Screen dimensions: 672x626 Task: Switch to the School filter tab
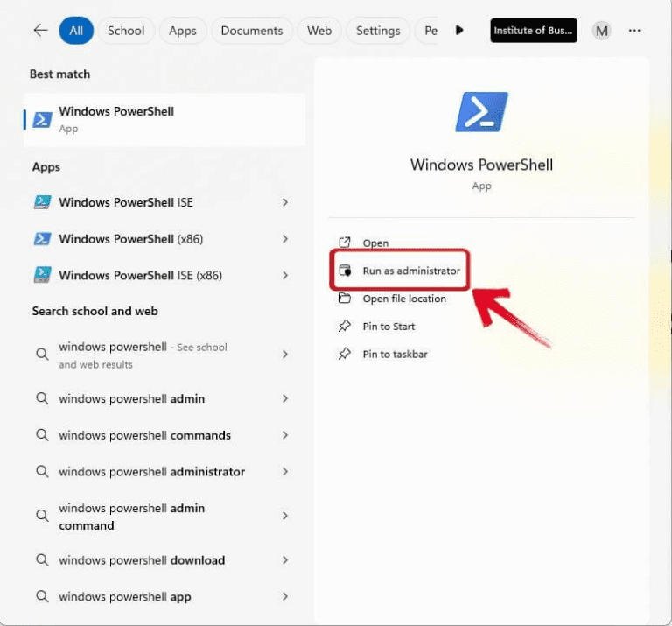click(126, 31)
